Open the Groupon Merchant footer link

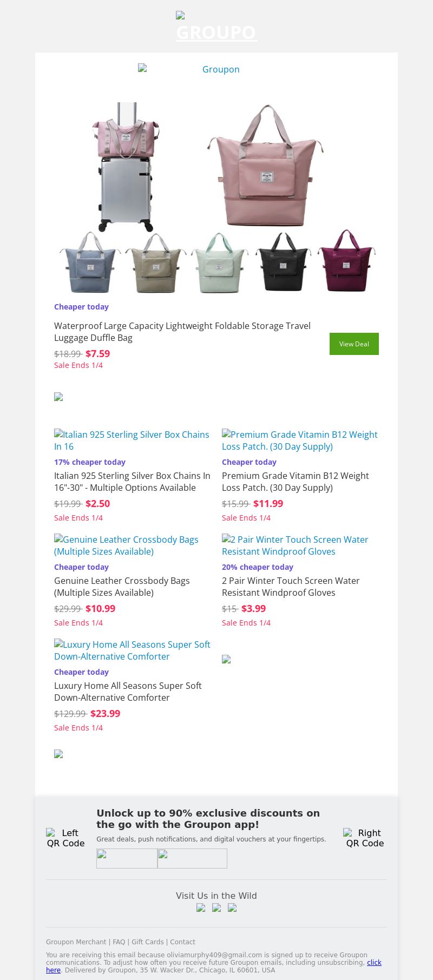pyautogui.click(x=76, y=942)
